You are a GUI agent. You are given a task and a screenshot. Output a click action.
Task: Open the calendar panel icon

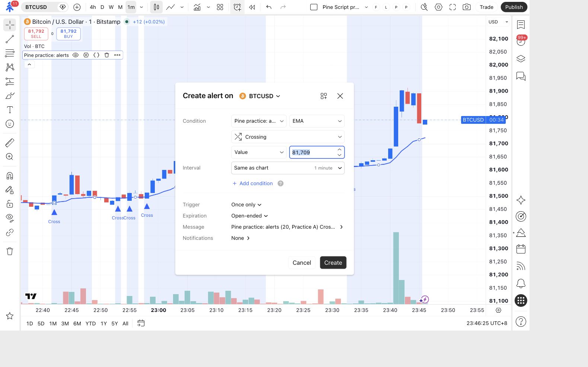521,249
